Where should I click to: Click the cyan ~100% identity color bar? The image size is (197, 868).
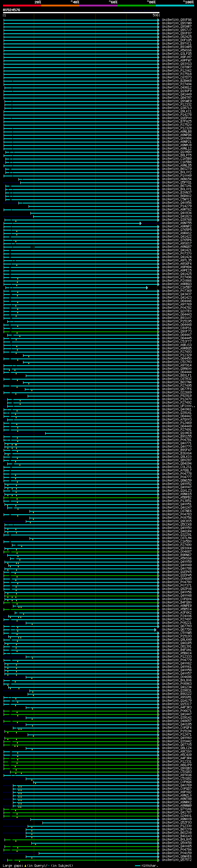click(175, 6)
